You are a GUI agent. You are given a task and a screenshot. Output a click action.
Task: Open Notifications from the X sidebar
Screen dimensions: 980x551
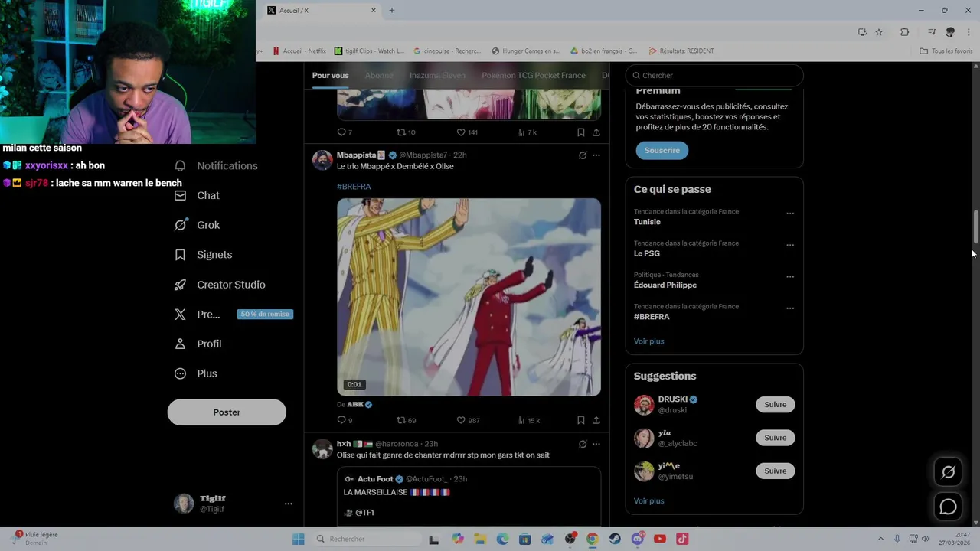[x=217, y=166]
